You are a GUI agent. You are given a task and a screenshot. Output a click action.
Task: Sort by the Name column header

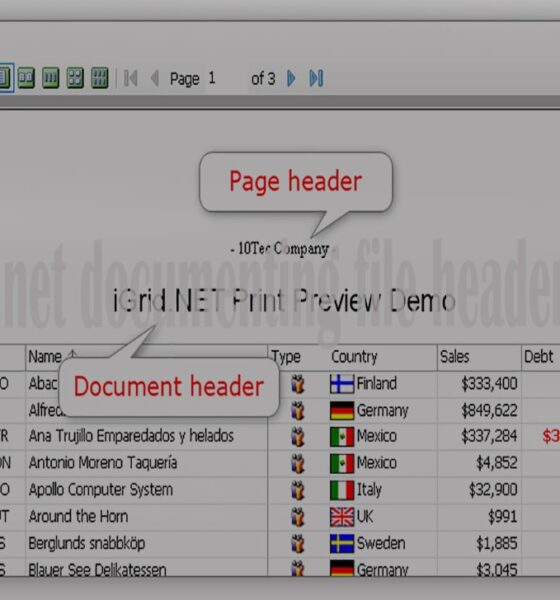tap(147, 357)
